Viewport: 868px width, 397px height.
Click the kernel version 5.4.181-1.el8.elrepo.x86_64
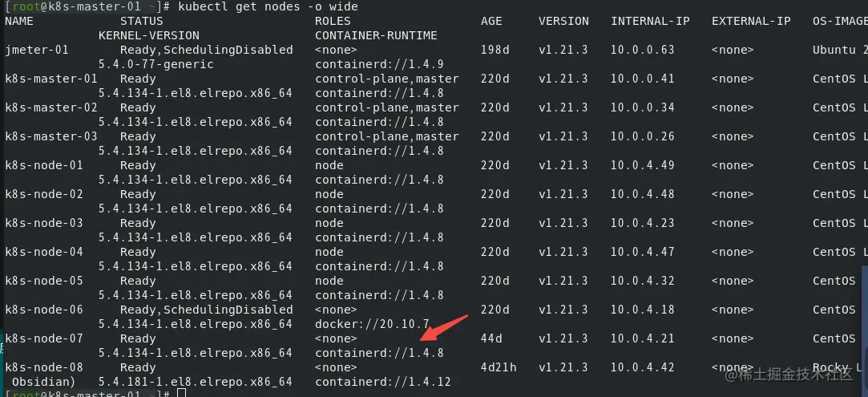click(x=196, y=382)
